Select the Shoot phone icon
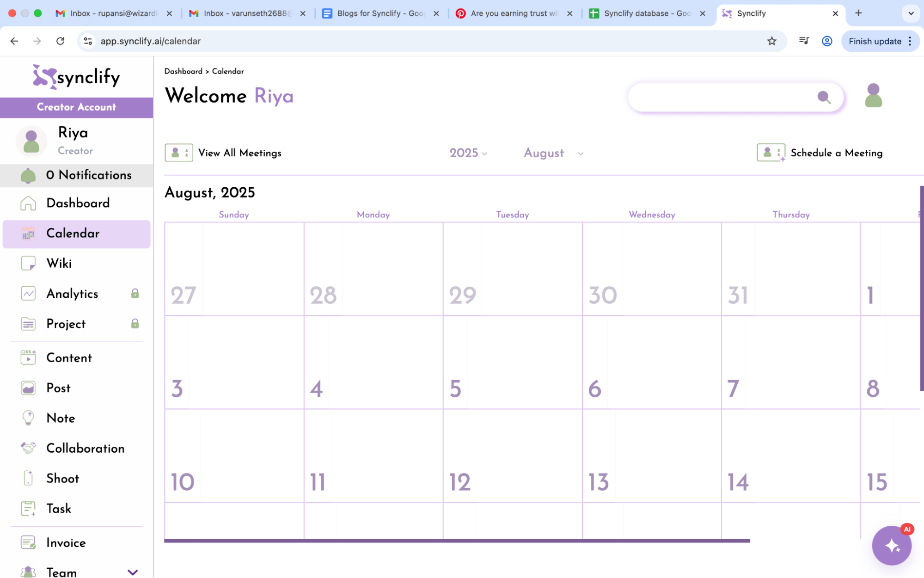The width and height of the screenshot is (924, 578). click(28, 478)
